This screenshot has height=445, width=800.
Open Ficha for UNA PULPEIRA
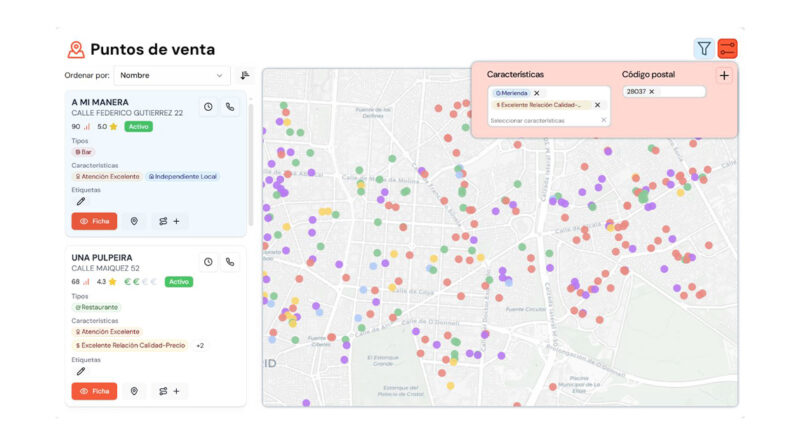94,391
